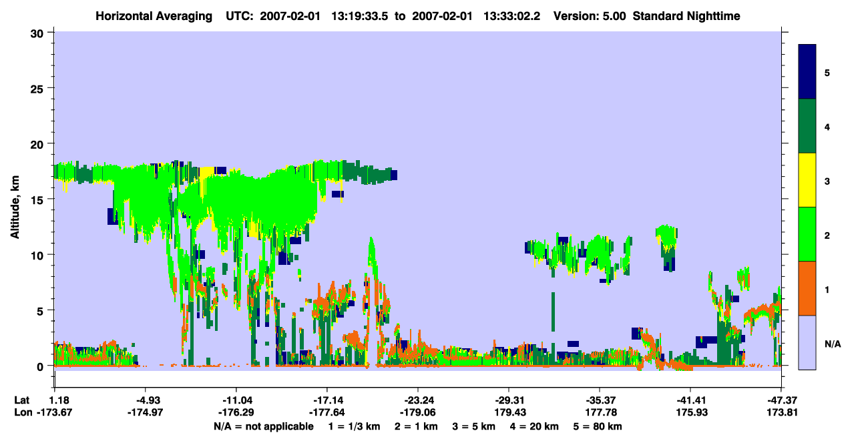Click longitude value -177.64
The image size is (868, 445).
(327, 412)
